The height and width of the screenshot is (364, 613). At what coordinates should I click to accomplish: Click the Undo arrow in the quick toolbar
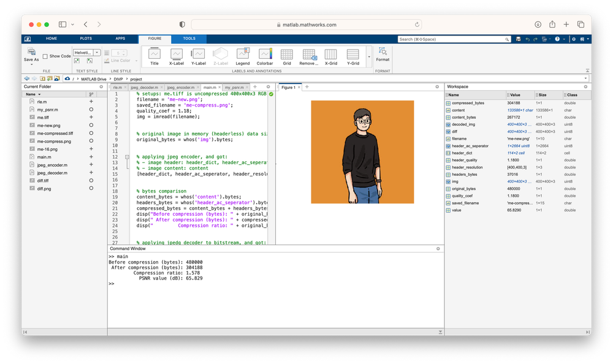pos(528,39)
